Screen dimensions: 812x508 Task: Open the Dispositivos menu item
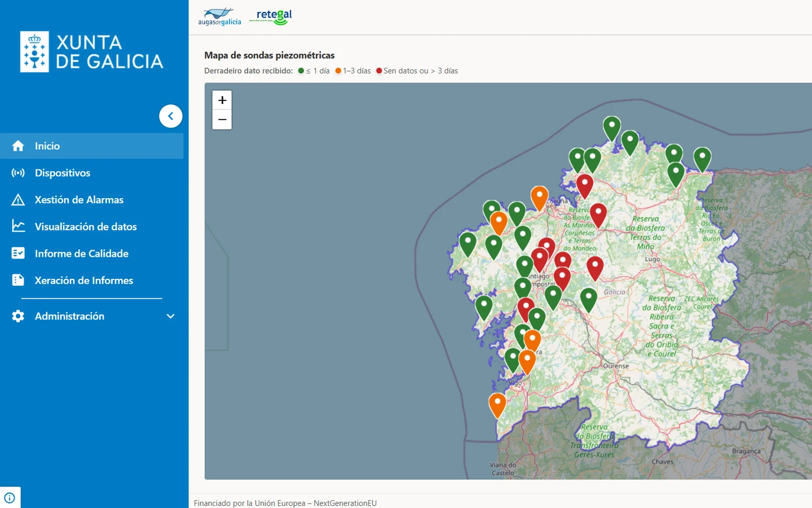[91, 173]
